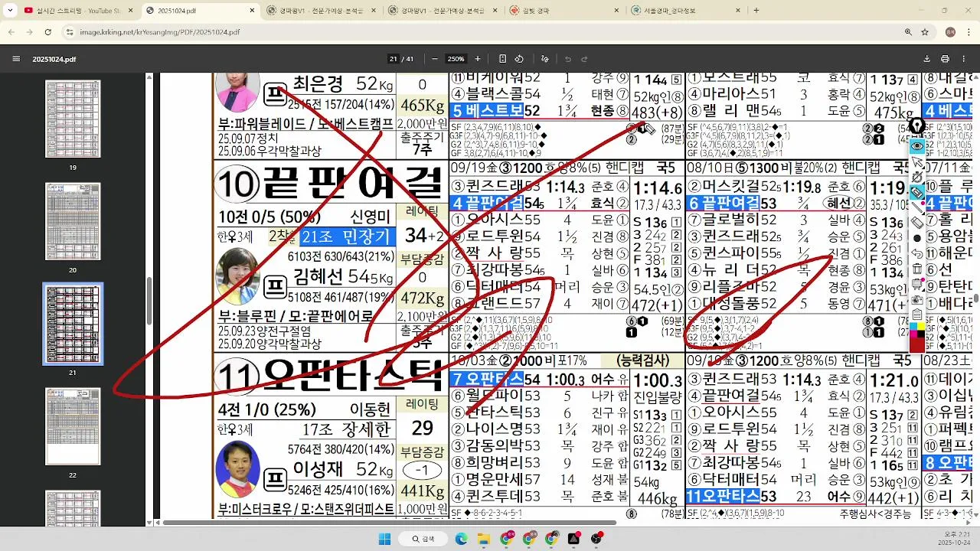Select the line drawing tool
Image resolution: width=980 pixels, height=551 pixels.
tap(916, 207)
